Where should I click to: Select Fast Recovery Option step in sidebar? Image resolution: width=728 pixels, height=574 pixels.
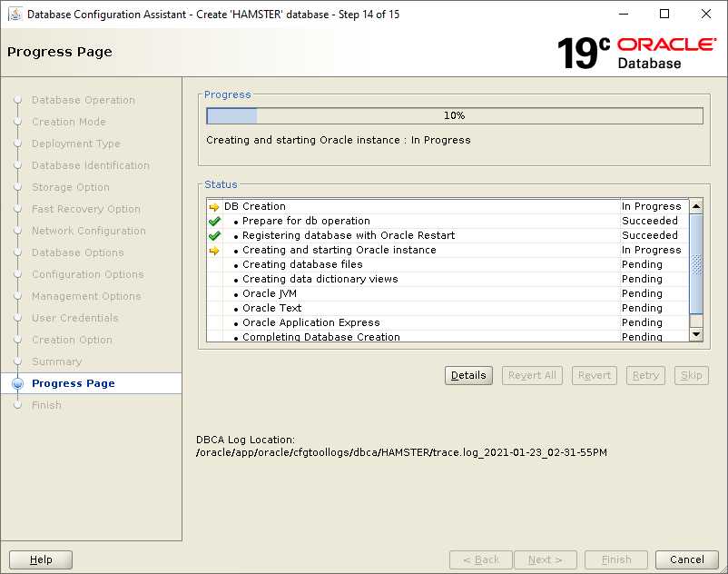[x=86, y=209]
